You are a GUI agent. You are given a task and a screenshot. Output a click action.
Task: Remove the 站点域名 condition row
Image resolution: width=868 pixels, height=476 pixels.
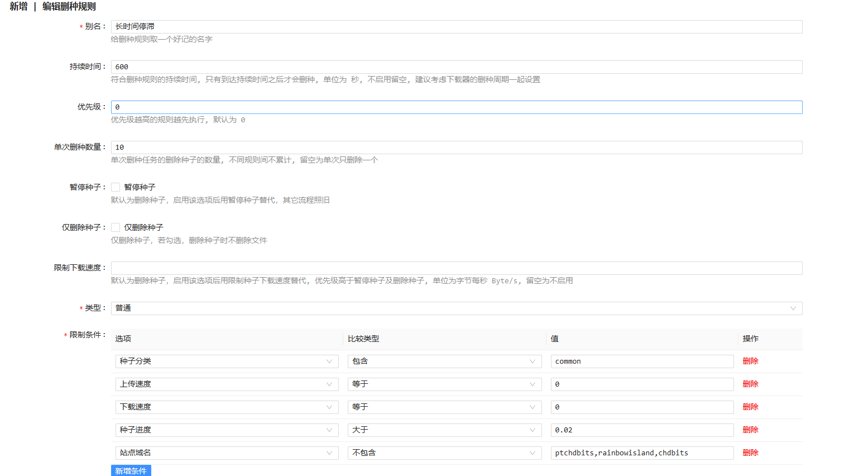750,453
